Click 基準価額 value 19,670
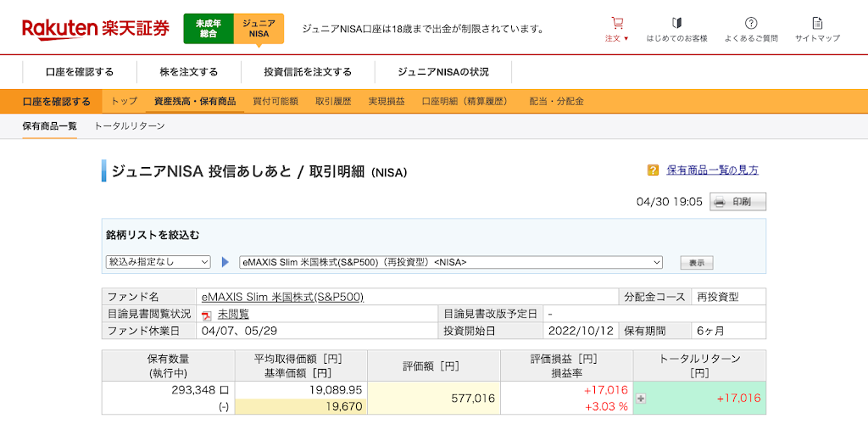The image size is (868, 424). pos(346,407)
